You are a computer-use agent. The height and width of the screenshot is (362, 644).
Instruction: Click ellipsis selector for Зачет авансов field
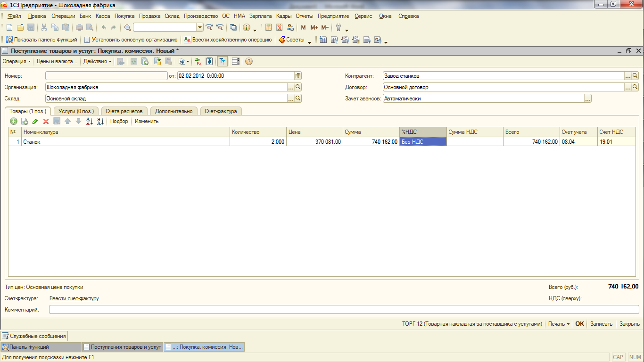588,99
